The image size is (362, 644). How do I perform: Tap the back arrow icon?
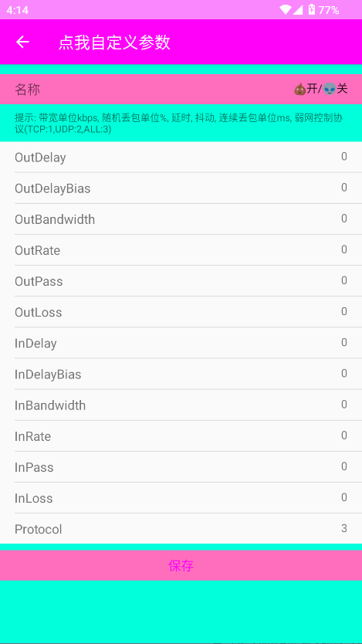click(22, 42)
